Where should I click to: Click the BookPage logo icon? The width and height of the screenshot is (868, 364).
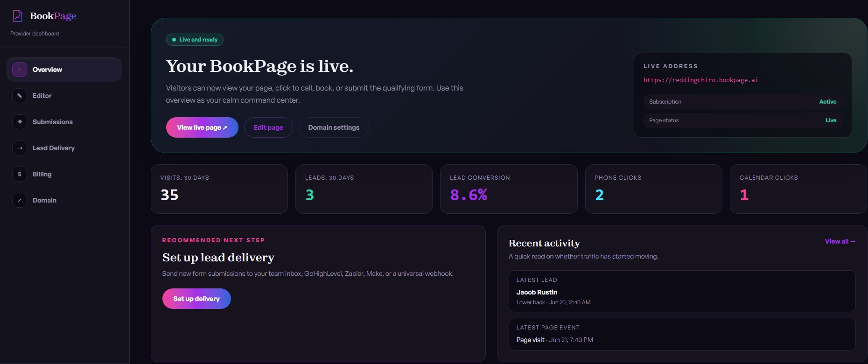[x=17, y=16]
